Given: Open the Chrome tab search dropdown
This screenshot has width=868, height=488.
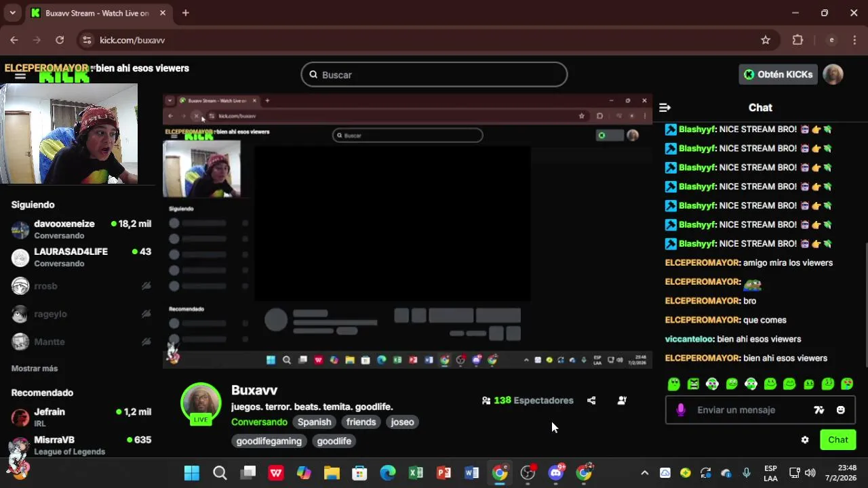Looking at the screenshot, I should (x=12, y=13).
